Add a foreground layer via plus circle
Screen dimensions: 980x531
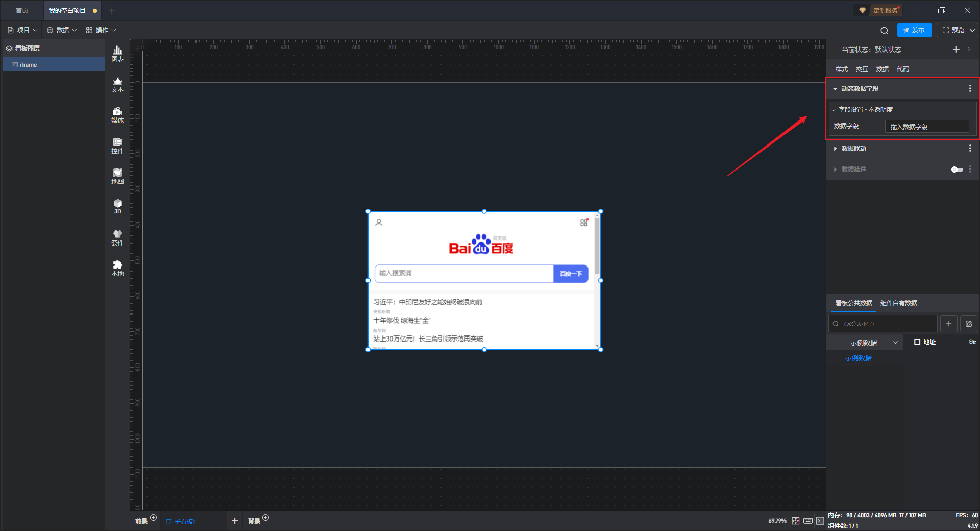pyautogui.click(x=153, y=518)
